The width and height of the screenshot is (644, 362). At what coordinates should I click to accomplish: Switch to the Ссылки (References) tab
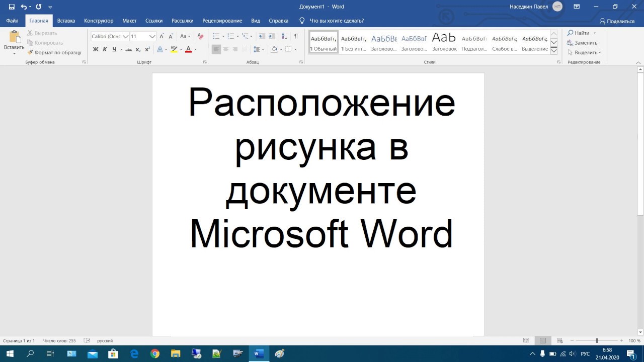pos(154,21)
